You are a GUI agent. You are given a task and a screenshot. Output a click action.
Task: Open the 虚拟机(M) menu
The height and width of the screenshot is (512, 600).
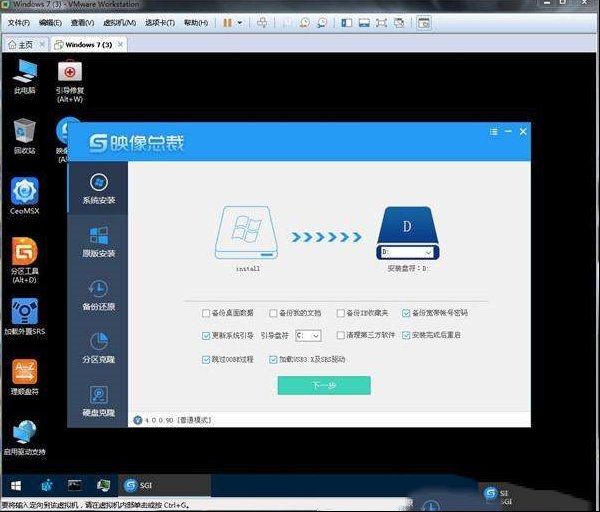click(x=119, y=23)
